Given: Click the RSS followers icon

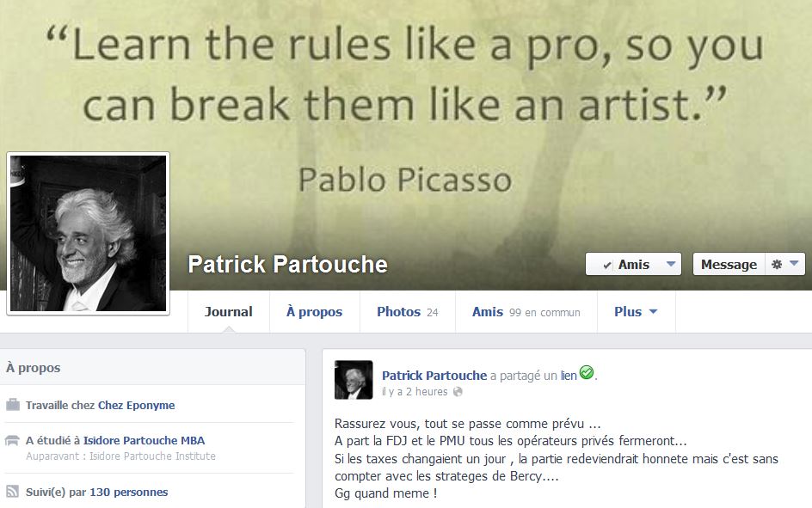Looking at the screenshot, I should 12,492.
